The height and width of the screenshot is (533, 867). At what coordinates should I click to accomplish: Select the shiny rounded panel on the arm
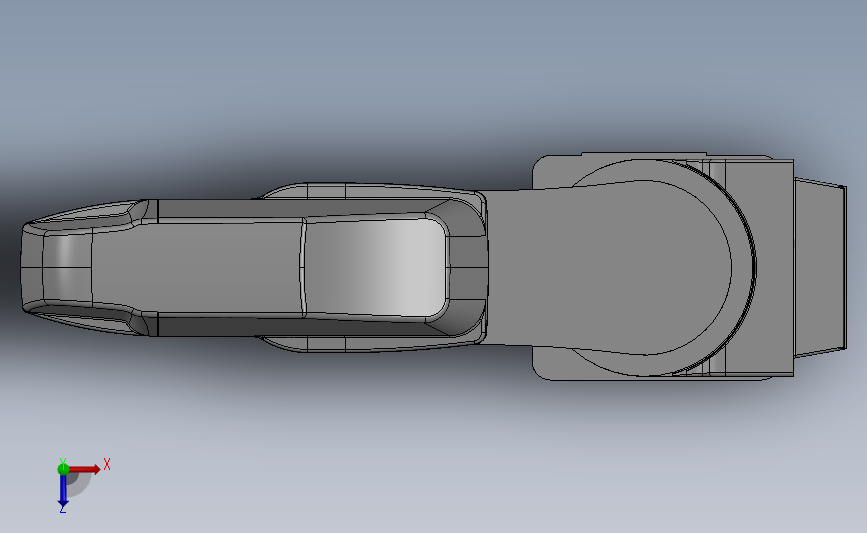pos(376,268)
